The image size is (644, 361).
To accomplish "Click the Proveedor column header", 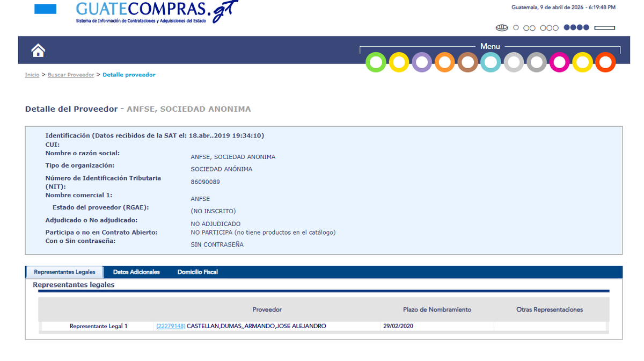I will click(267, 309).
